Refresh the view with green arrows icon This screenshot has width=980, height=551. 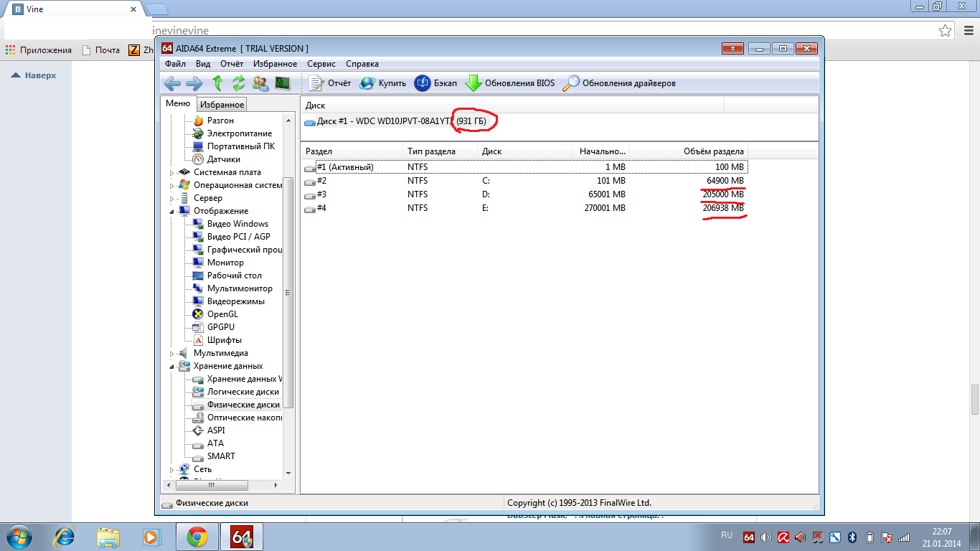(239, 83)
